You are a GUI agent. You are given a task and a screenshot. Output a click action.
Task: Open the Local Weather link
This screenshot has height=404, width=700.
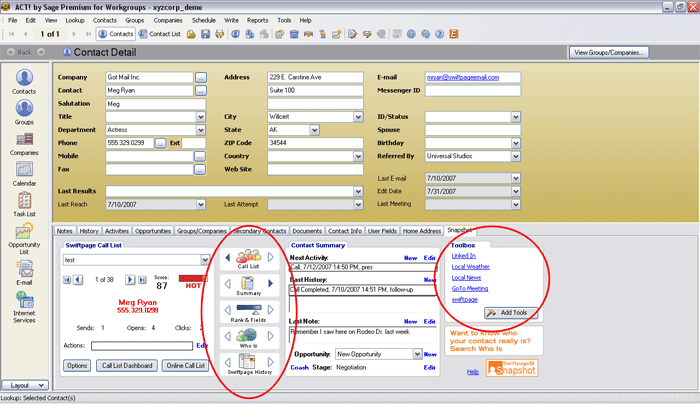[x=471, y=267]
